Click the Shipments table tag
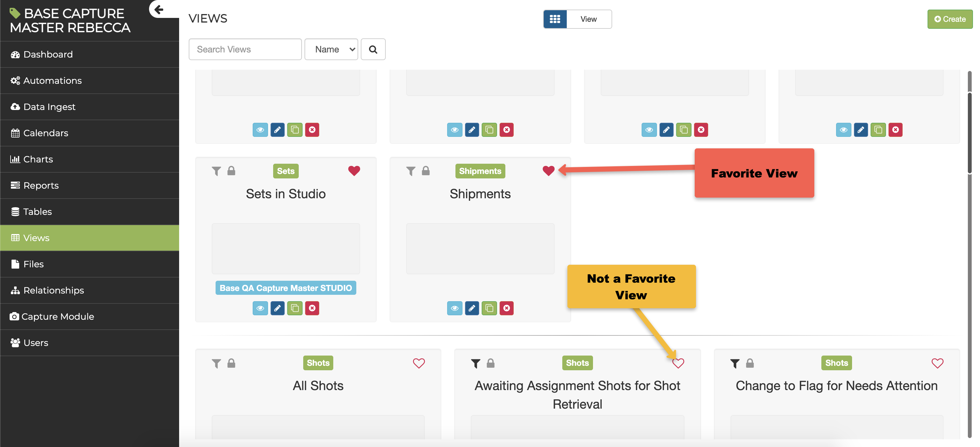The height and width of the screenshot is (447, 980). (480, 171)
